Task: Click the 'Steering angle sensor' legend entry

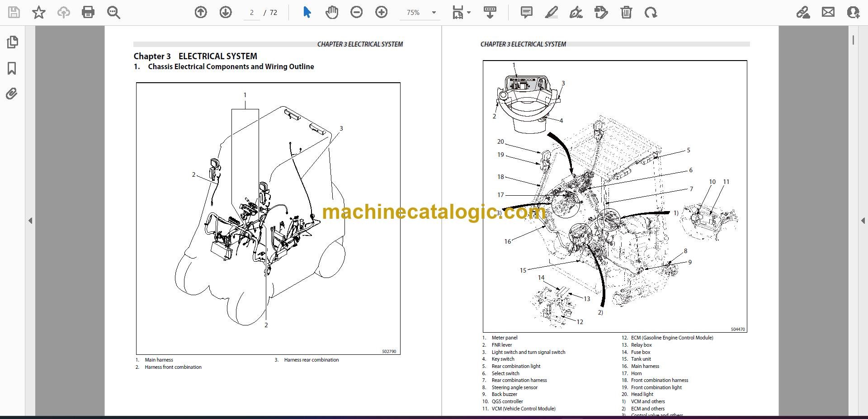Action: [514, 387]
